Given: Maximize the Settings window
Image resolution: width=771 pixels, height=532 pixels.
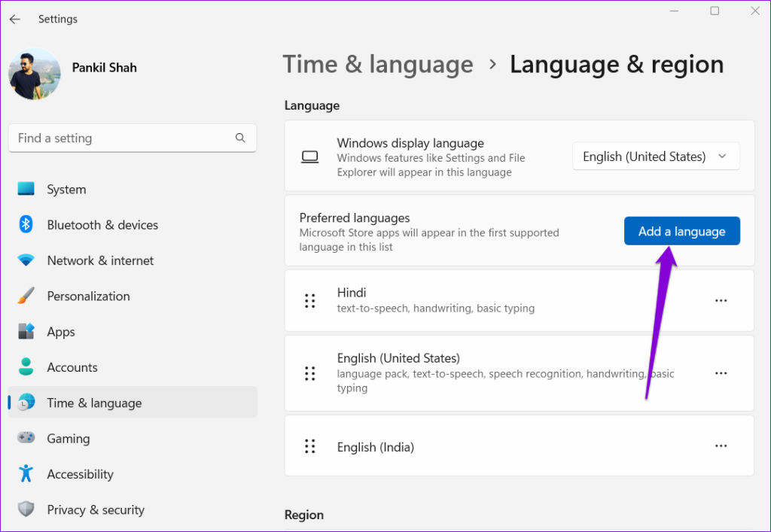Looking at the screenshot, I should pos(715,11).
